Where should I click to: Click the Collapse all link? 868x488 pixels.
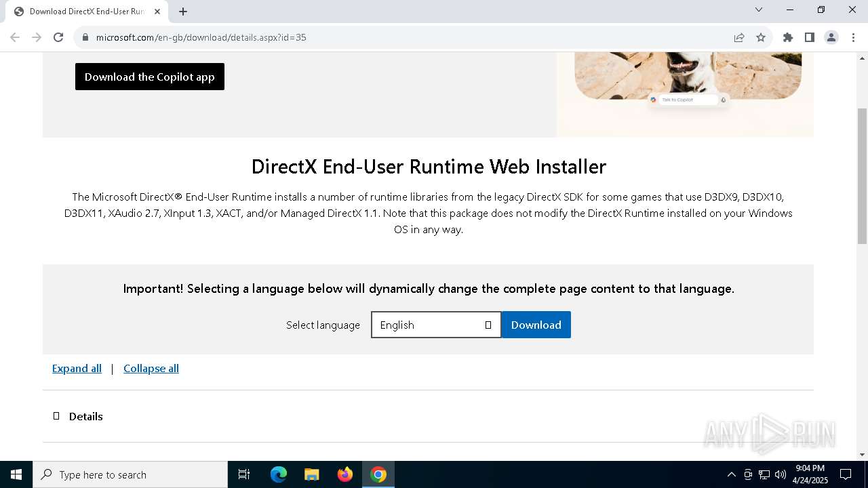point(151,368)
